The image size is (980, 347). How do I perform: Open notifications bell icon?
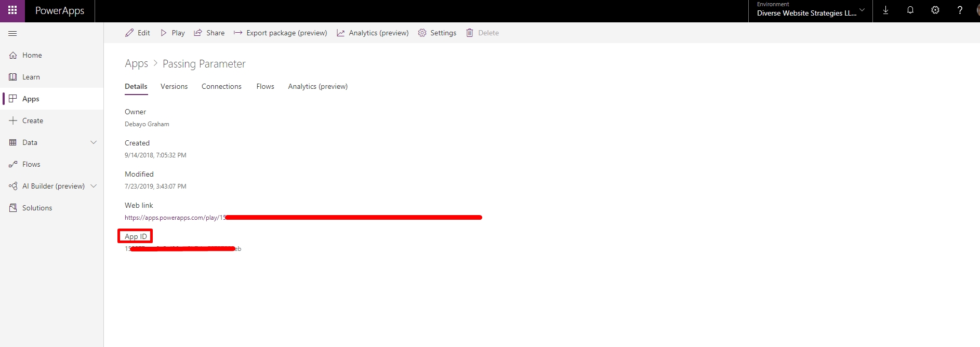[x=910, y=10]
